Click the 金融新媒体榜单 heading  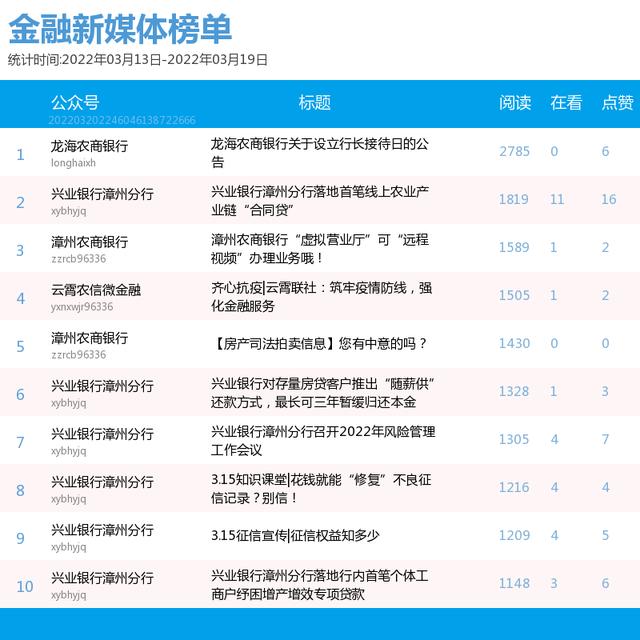pos(120,29)
